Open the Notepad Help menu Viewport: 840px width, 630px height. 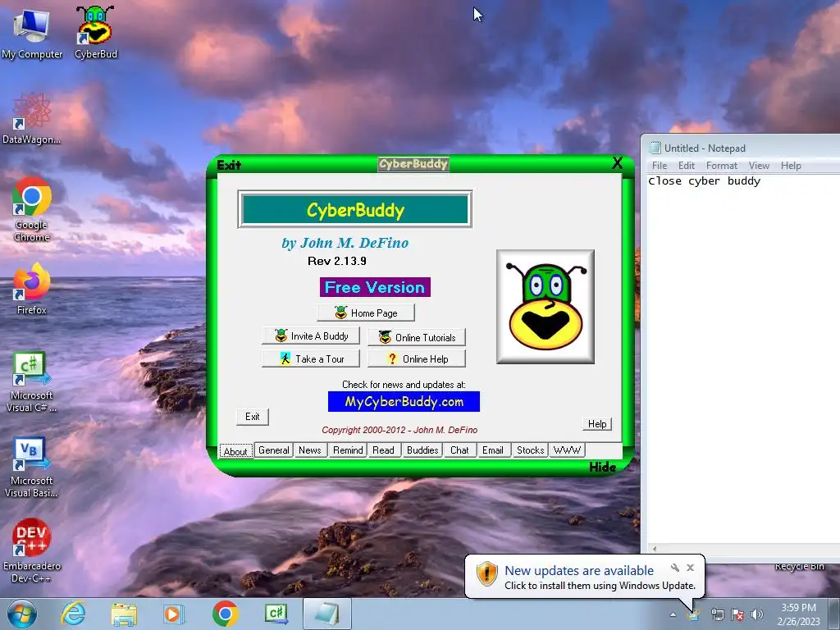coord(791,166)
